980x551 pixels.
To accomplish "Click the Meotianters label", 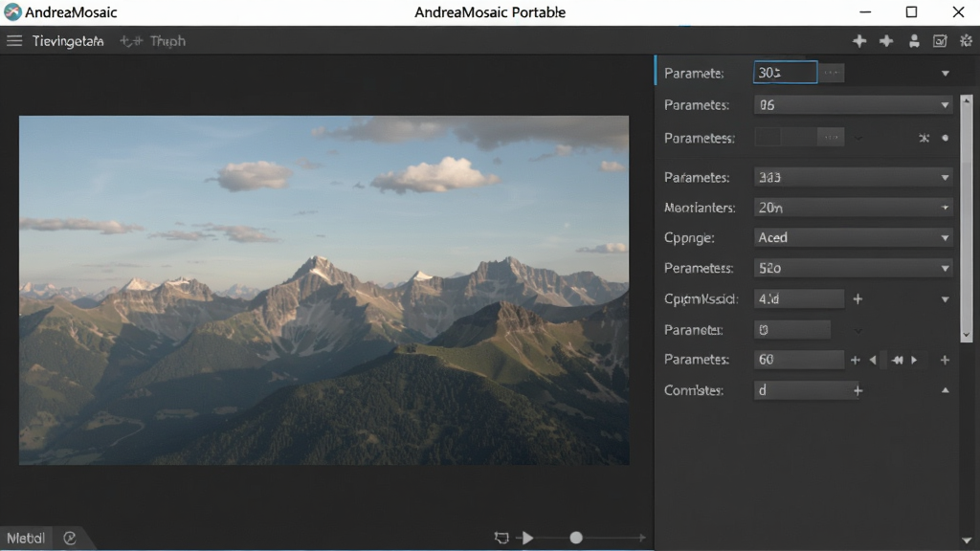I will (700, 208).
